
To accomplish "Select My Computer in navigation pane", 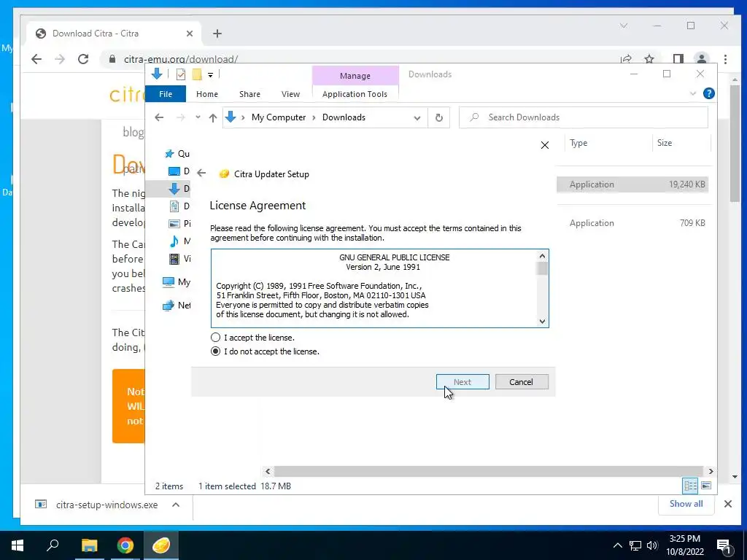I will click(x=176, y=282).
